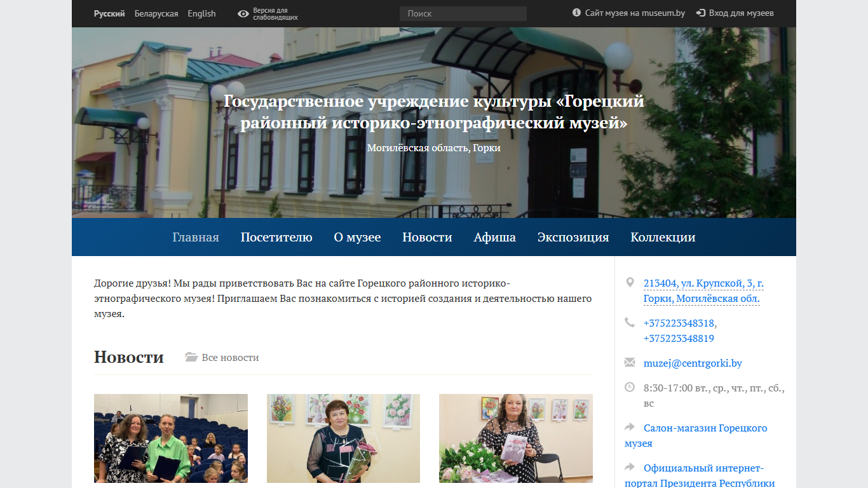868x488 pixels.
Task: Open address link ул. Крупской, 3
Action: tap(703, 291)
